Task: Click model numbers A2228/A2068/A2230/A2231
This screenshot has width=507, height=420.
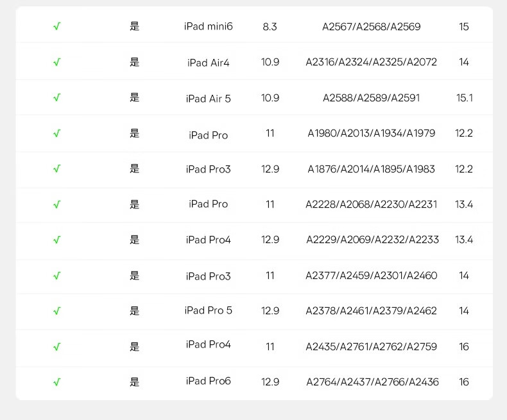Action: (371, 204)
